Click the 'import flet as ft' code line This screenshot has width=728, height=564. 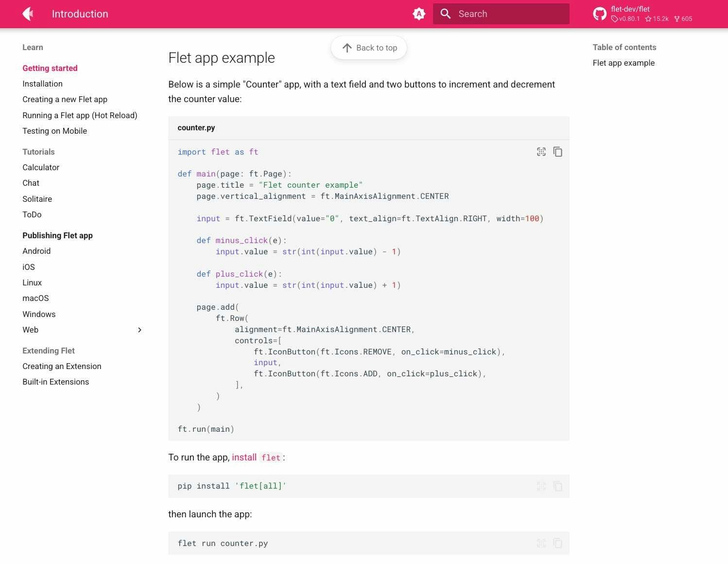point(218,152)
